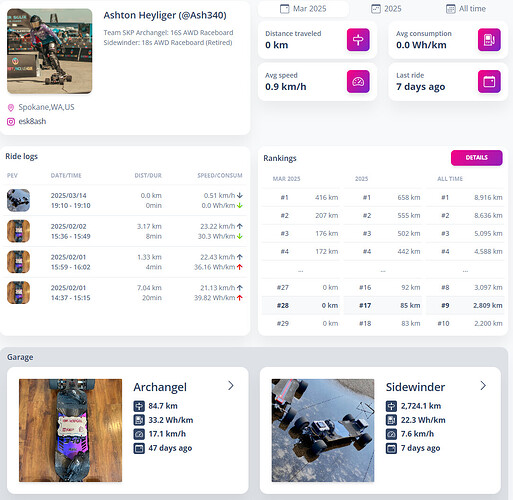Viewport: 513px width, 500px height.
Task: Click the MAR 2025 rankings column header
Action: 286,179
